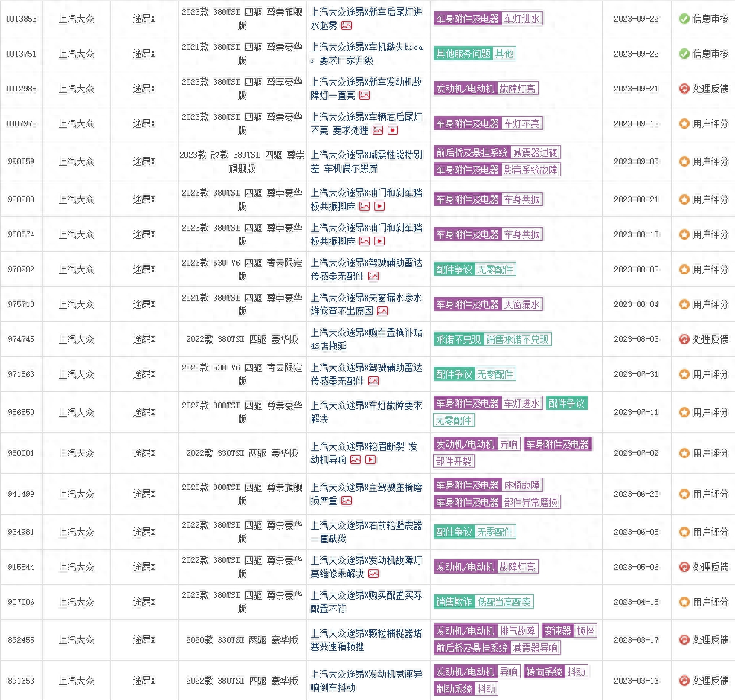Open image icon in complaint 988803 row

point(365,206)
